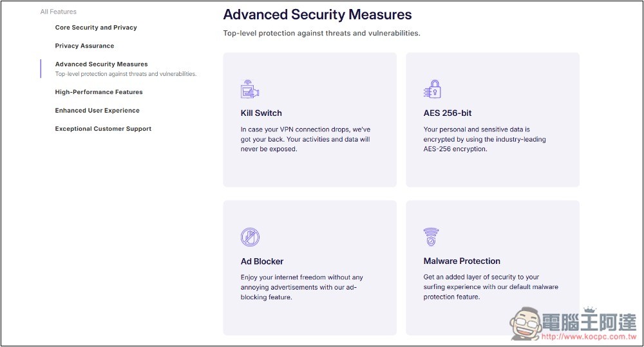Select Privacy Assurance in sidebar
Viewport: 644px width, 347px height.
(84, 46)
